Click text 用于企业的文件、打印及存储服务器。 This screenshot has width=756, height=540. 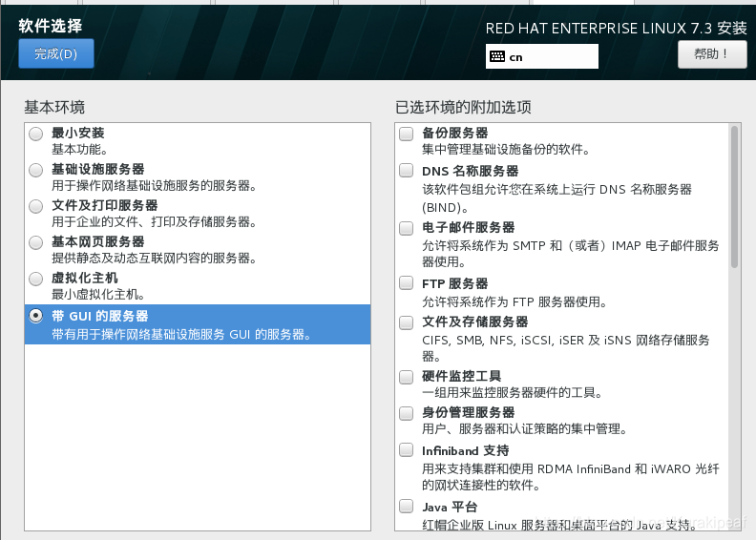[x=155, y=222]
